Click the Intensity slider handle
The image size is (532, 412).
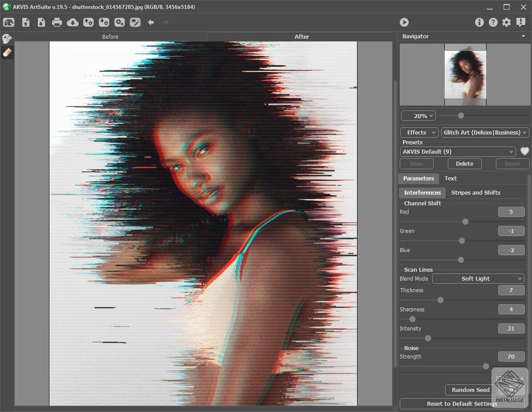[428, 339]
